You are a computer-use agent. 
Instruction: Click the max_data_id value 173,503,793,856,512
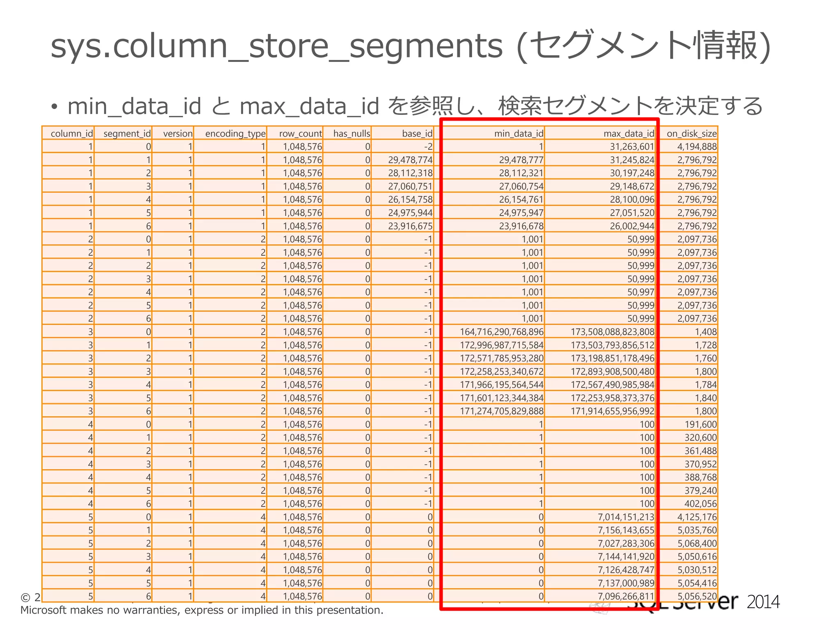click(x=613, y=345)
